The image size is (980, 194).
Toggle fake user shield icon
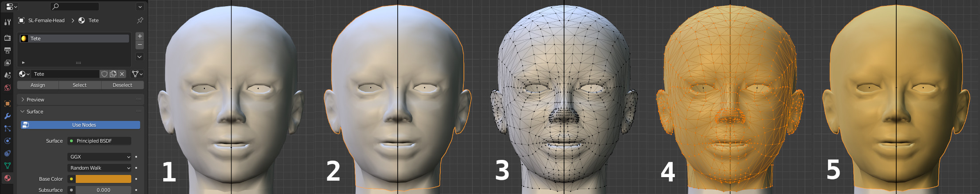coord(104,74)
